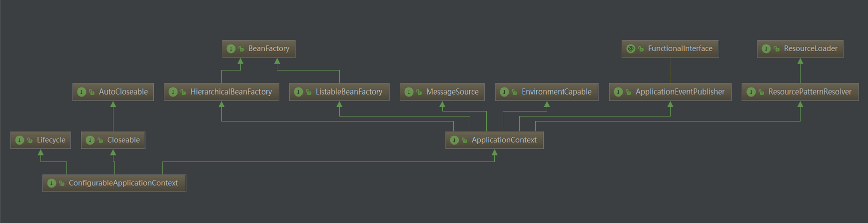Select the HierarchicalBeanFactory diagram node

221,92
